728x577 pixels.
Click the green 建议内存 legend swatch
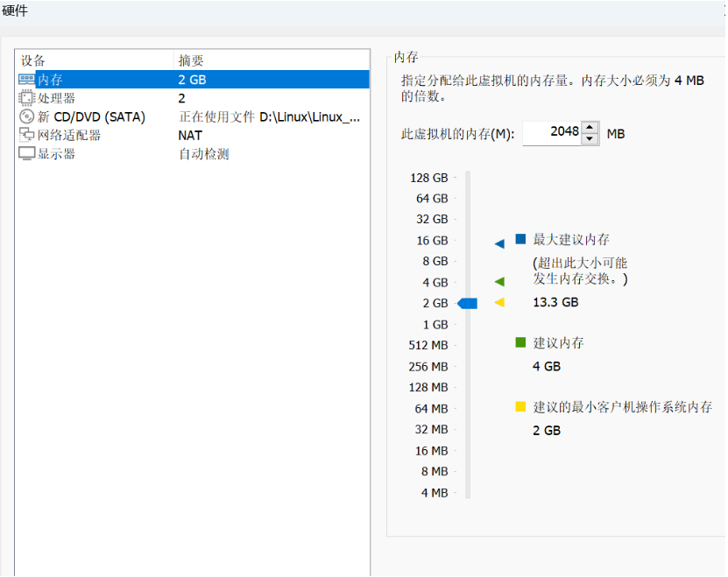[520, 342]
